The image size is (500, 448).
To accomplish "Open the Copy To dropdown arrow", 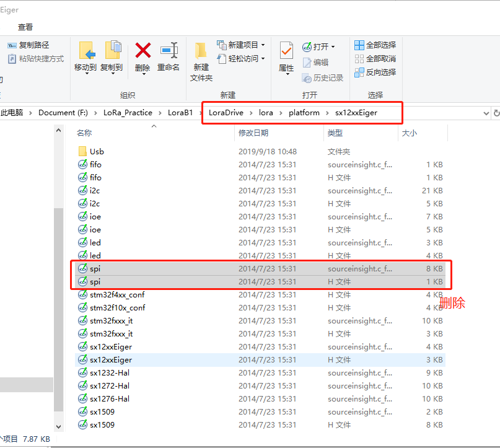I will point(113,74).
